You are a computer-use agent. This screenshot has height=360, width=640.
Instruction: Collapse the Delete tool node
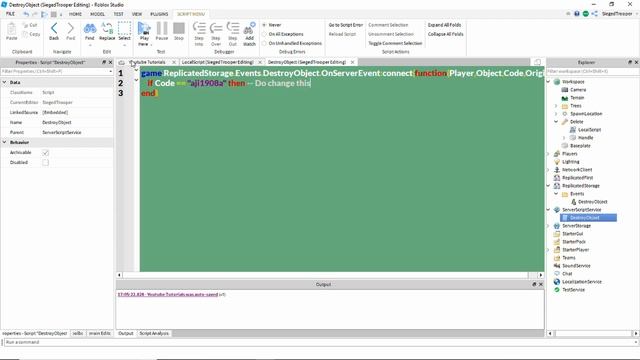coord(556,122)
